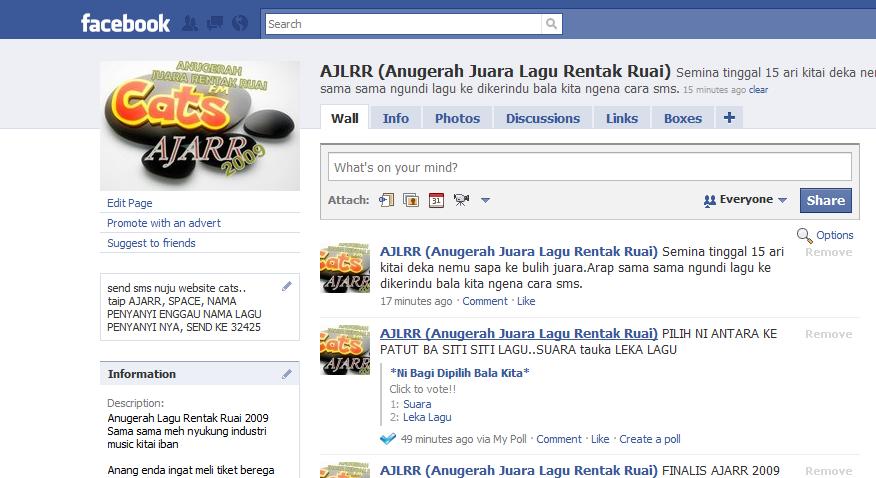Viewport: 876px width, 478px height.
Task: Like the 49 minutes ago poll post
Action: pyautogui.click(x=600, y=439)
